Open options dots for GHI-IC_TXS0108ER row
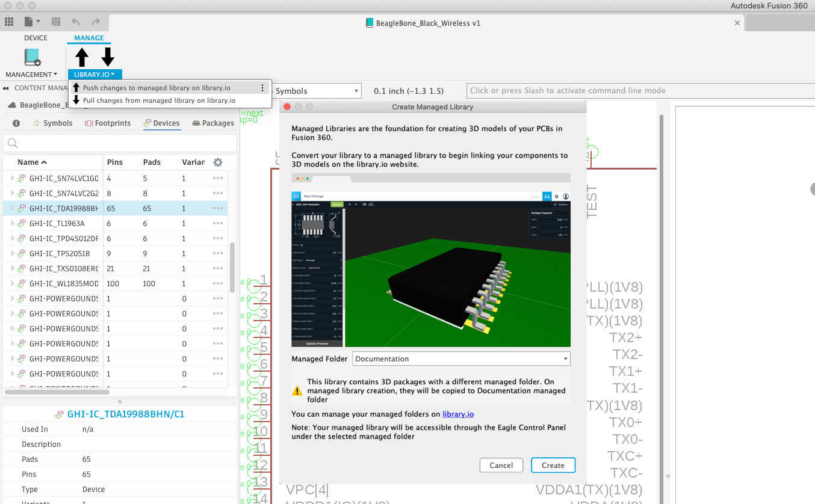Screen dimensions: 815x504 [218, 269]
